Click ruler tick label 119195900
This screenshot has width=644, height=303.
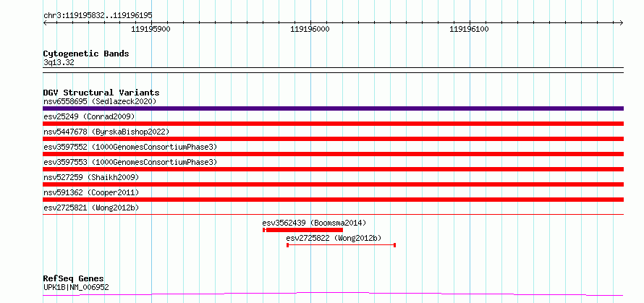pyautogui.click(x=151, y=29)
